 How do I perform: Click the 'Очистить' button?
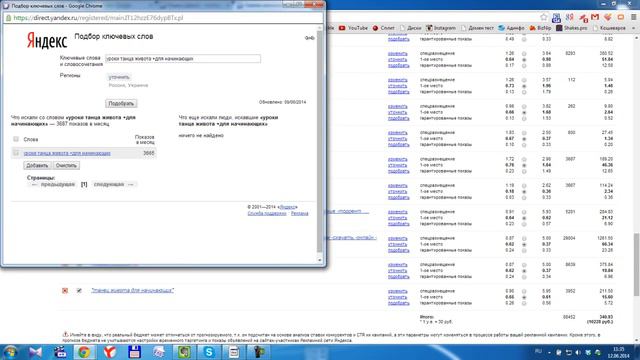coord(66,166)
